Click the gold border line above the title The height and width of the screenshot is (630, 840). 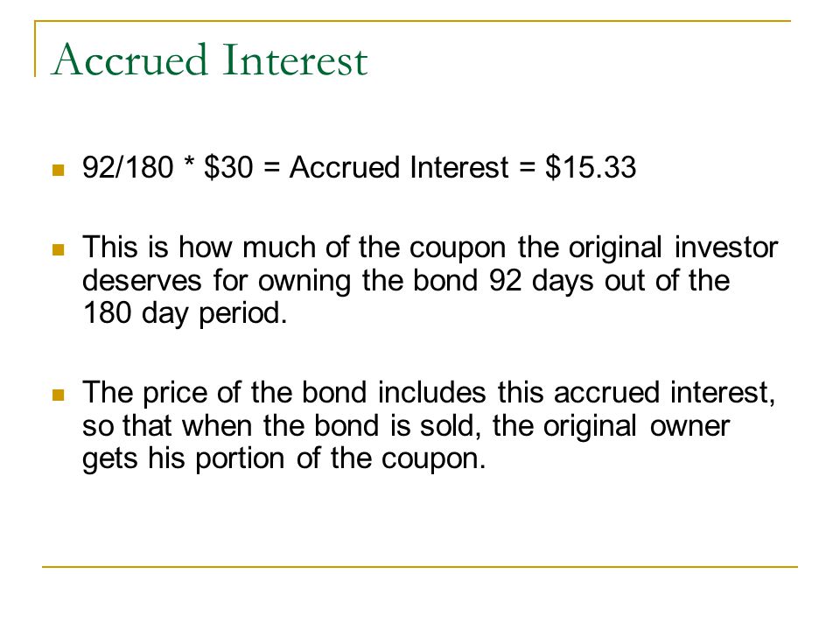412,21
